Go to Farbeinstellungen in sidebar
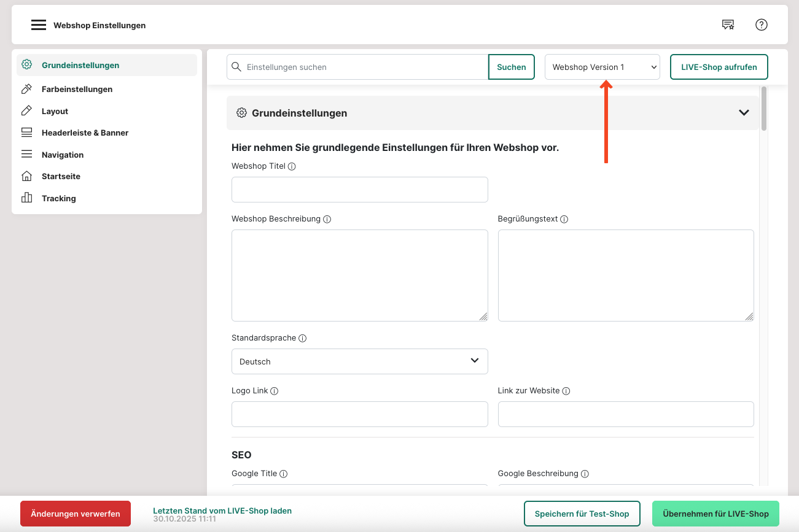799x532 pixels. click(77, 89)
